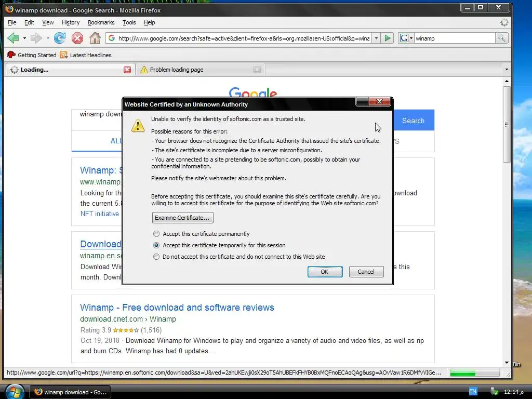
Task: Click the scrollbar up arrow
Action: coord(507,81)
